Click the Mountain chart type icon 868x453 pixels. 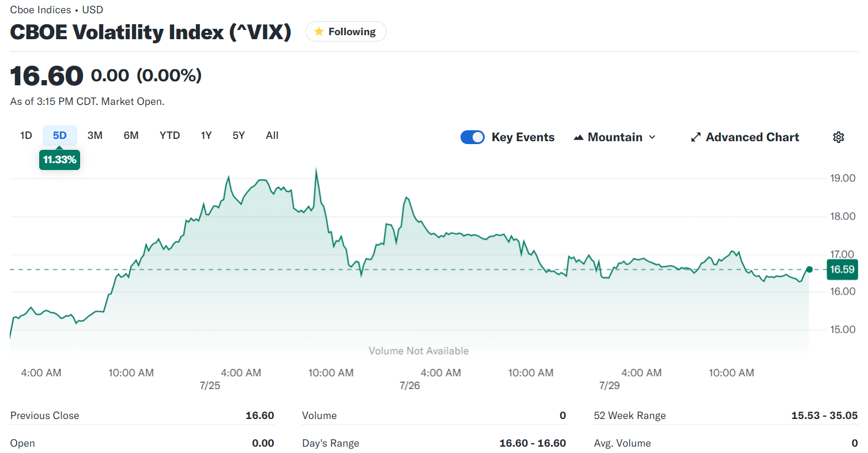pos(579,137)
